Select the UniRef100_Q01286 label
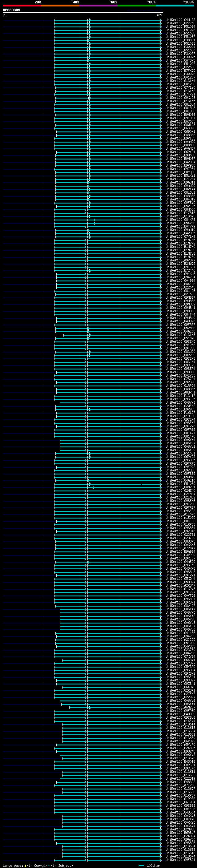The image size is (197, 868). 180,84
